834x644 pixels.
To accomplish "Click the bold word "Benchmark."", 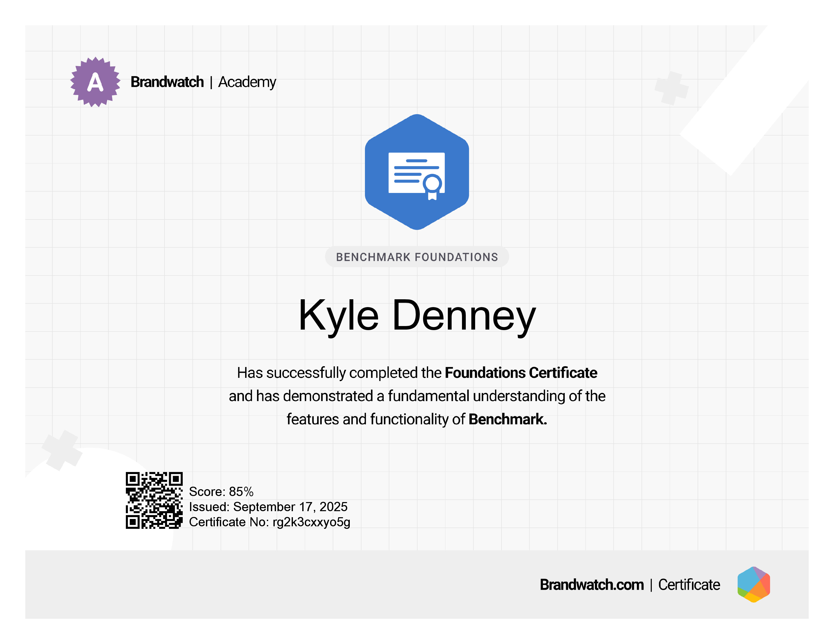I will pyautogui.click(x=508, y=419).
